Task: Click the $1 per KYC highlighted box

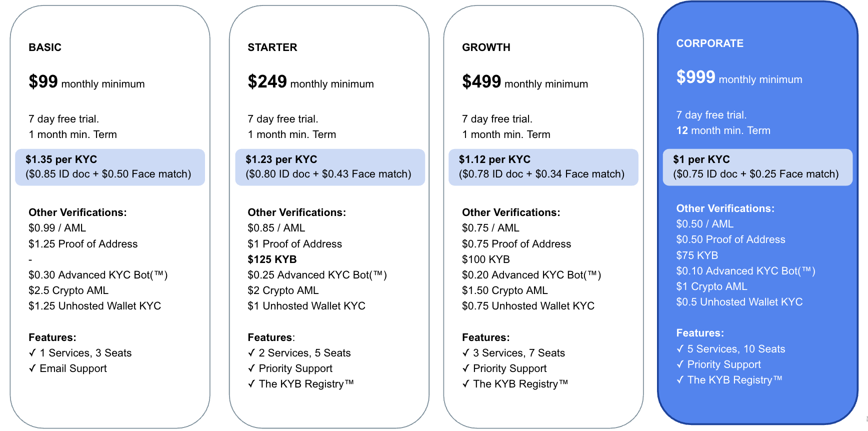Action: pyautogui.click(x=757, y=167)
